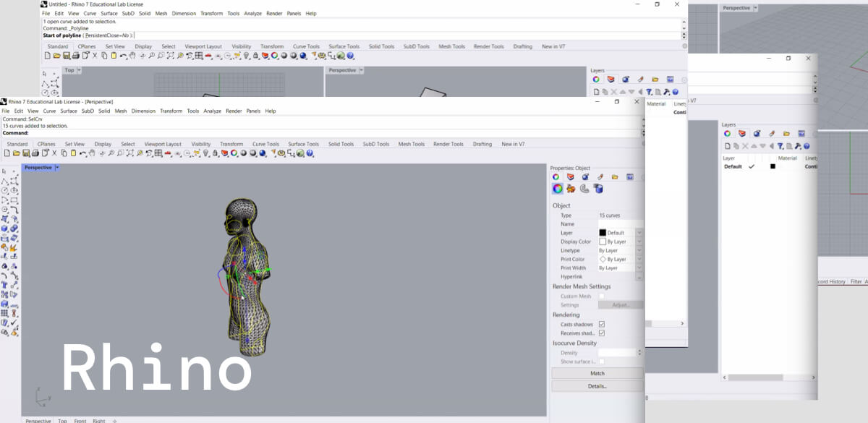Click Copy icon in front window toolbar

tap(64, 153)
